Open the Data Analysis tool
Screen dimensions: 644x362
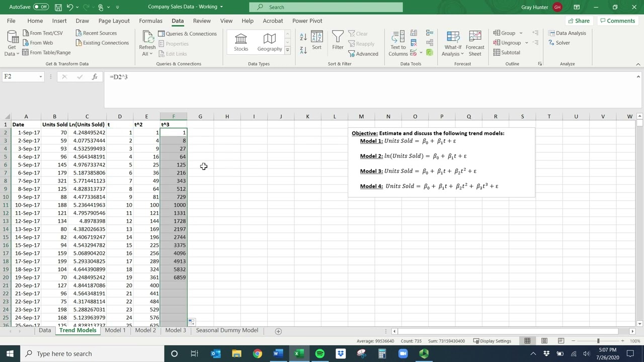[567, 33]
